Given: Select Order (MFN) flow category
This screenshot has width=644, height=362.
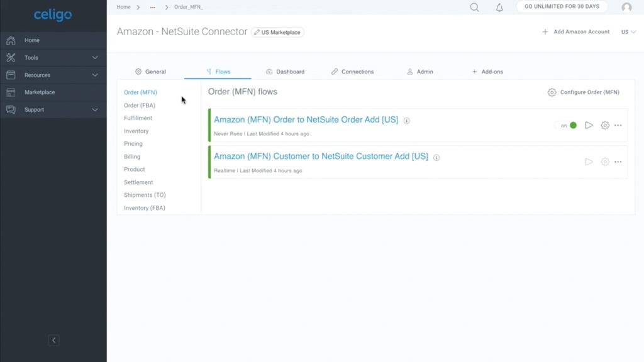Looking at the screenshot, I should pyautogui.click(x=140, y=92).
